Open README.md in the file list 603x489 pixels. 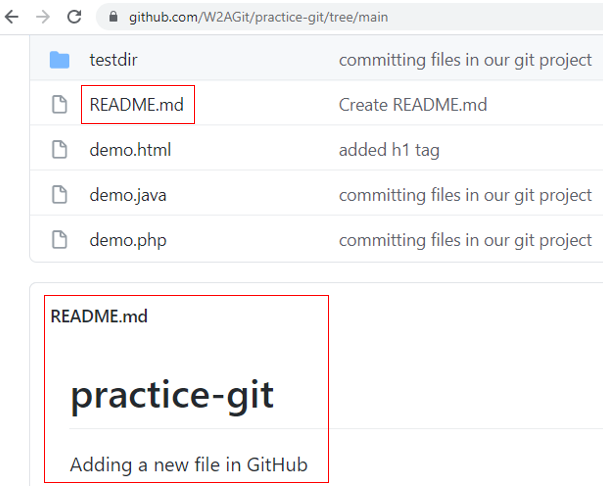tap(137, 105)
